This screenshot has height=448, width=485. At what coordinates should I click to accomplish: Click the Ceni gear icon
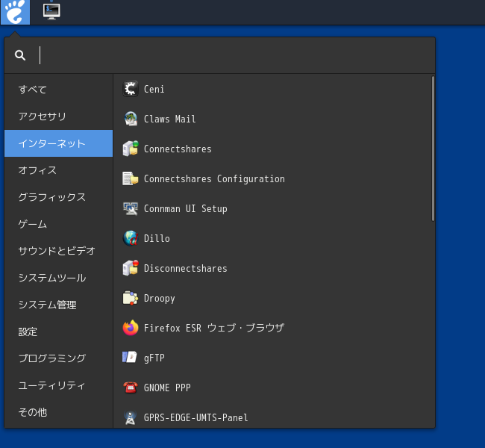(x=131, y=89)
